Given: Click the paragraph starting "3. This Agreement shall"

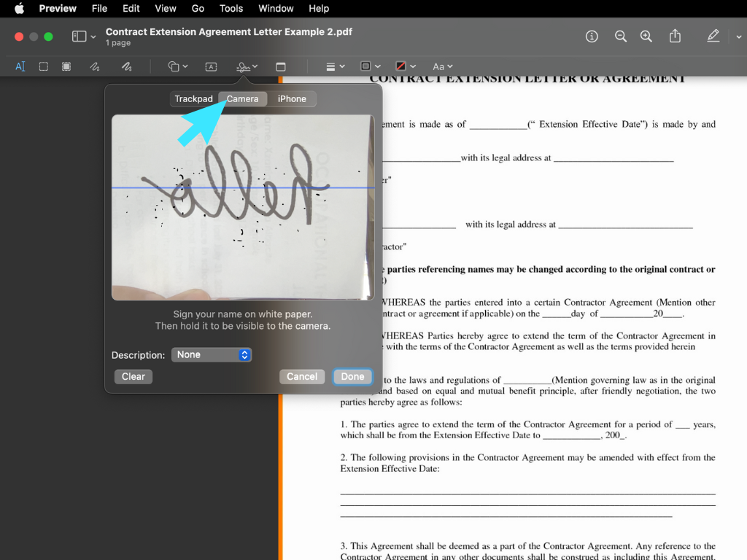Looking at the screenshot, I should coord(528,551).
